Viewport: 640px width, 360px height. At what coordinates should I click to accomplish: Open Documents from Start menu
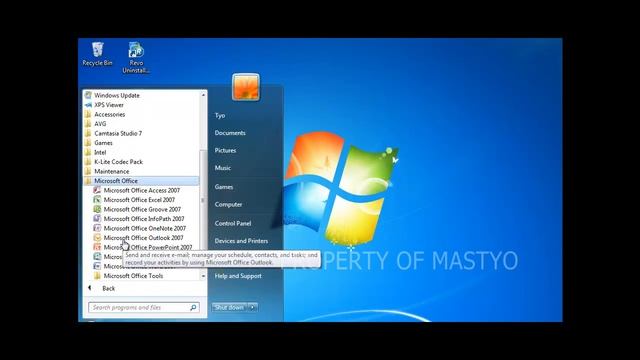(230, 133)
